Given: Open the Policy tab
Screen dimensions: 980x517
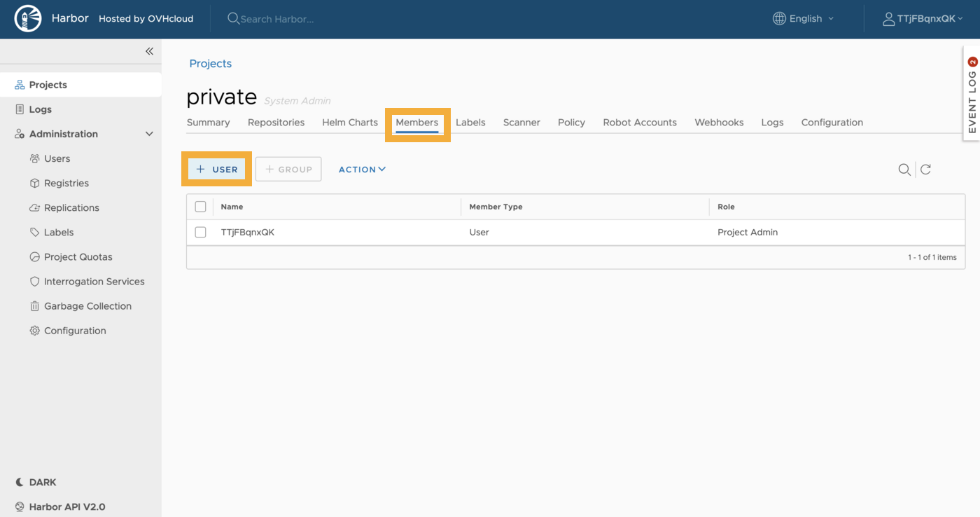Looking at the screenshot, I should coord(571,122).
